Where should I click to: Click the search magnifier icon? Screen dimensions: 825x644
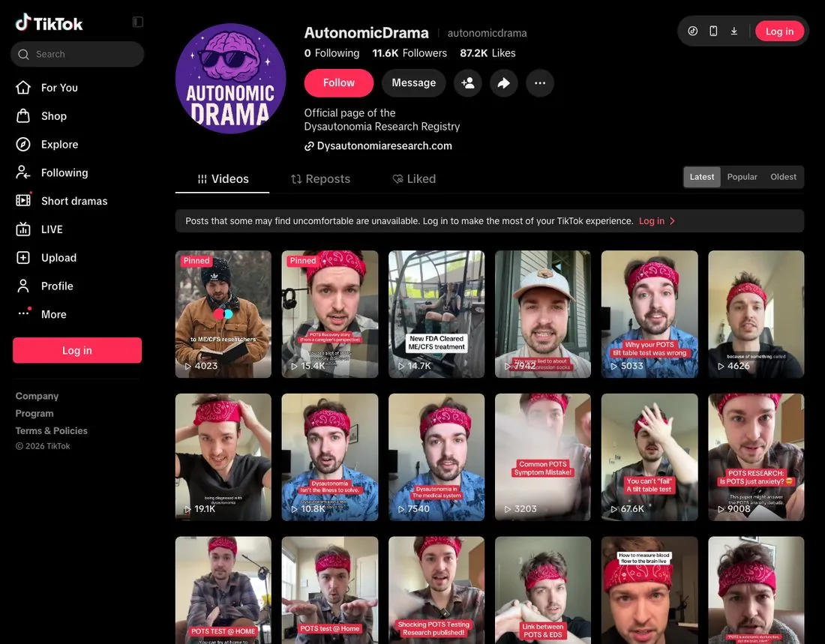click(x=23, y=54)
